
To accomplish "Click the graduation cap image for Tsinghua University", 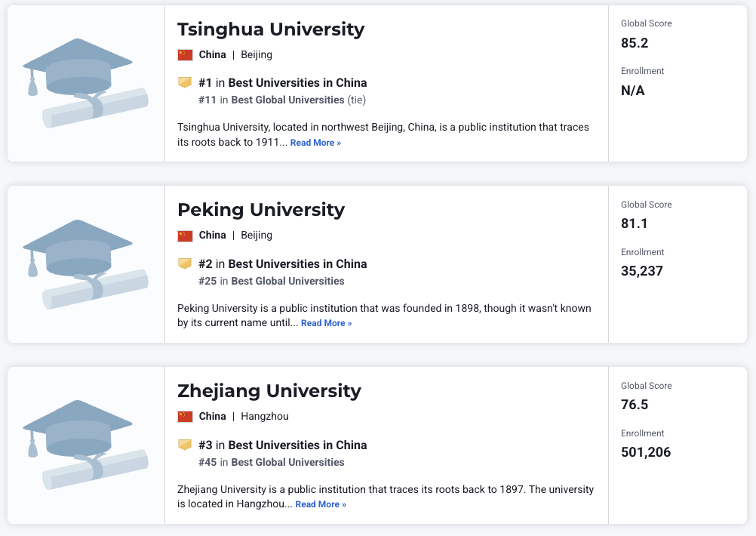I will pos(85,83).
